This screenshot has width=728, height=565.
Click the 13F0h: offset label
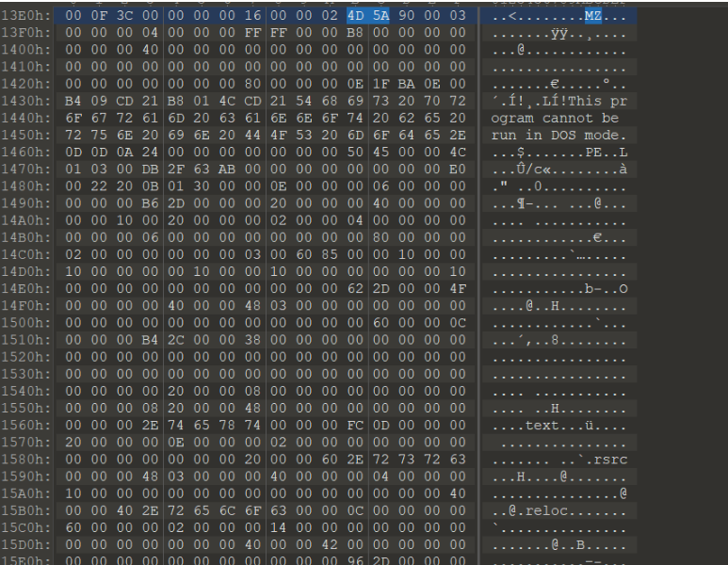point(26,33)
